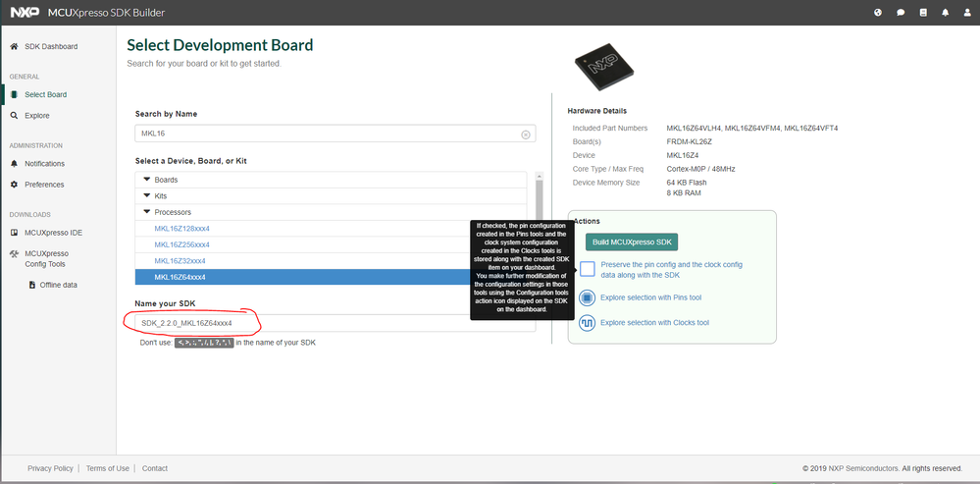This screenshot has width=980, height=484.
Task: Collapse the Kits section
Action: point(147,195)
